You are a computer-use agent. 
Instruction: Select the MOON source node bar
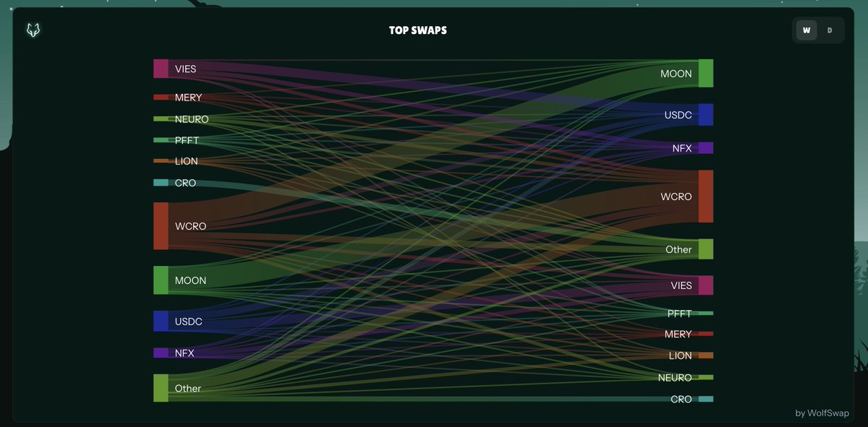tap(161, 280)
